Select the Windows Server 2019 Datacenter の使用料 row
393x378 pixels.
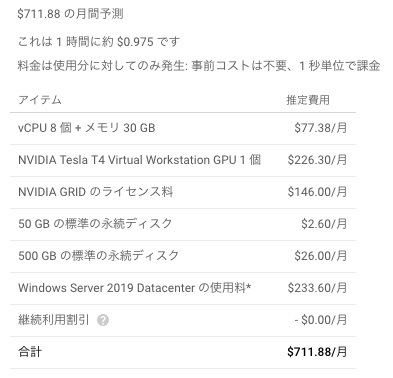tap(183, 288)
